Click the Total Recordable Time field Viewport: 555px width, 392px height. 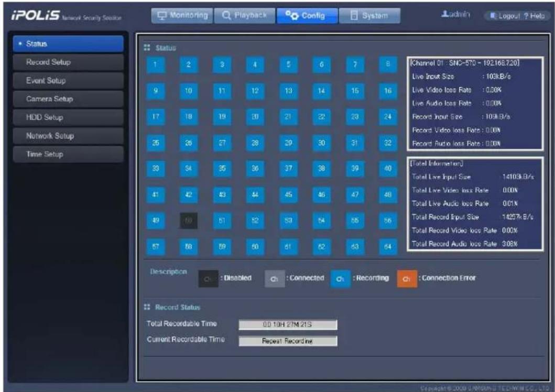pos(288,325)
